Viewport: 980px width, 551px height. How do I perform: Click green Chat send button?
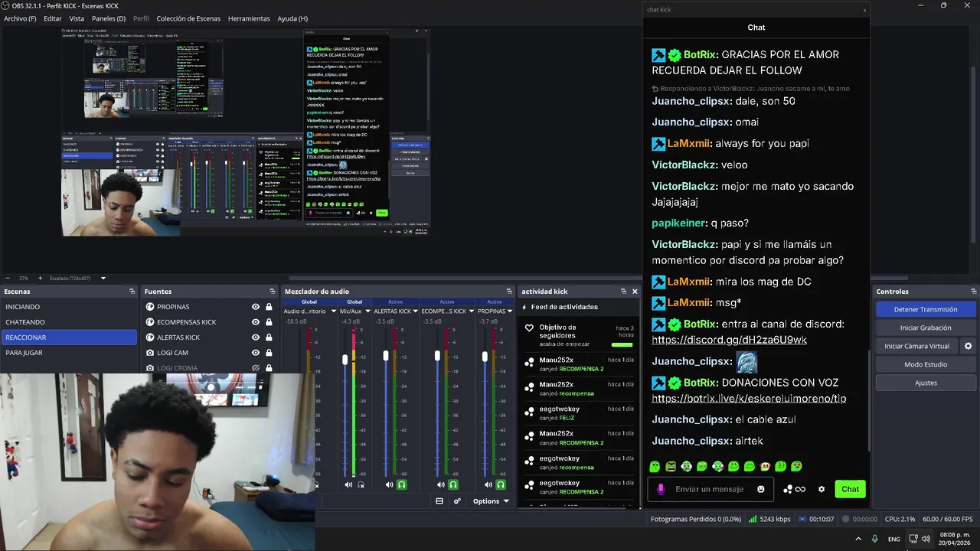[x=850, y=489]
